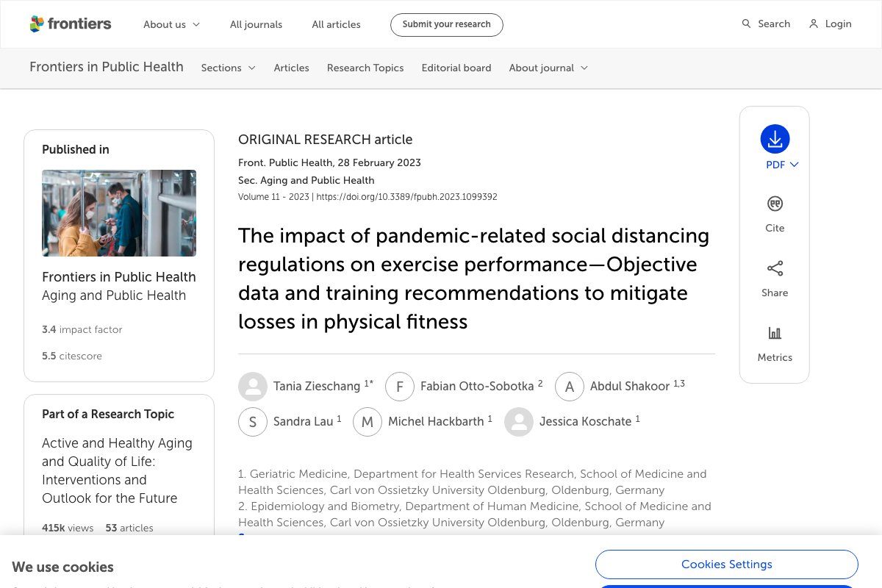Screen dimensions: 882x588
Task: Click the blue PDF download icon
Action: [x=775, y=139]
